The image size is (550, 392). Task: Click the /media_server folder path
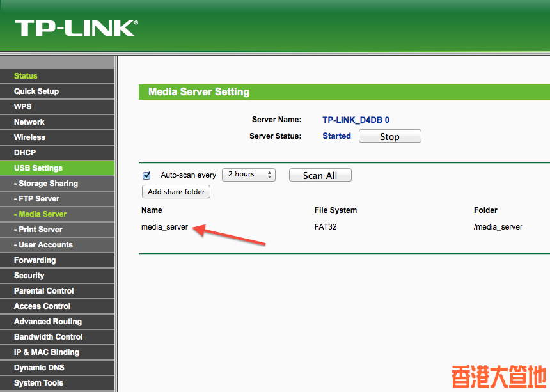pyautogui.click(x=498, y=227)
